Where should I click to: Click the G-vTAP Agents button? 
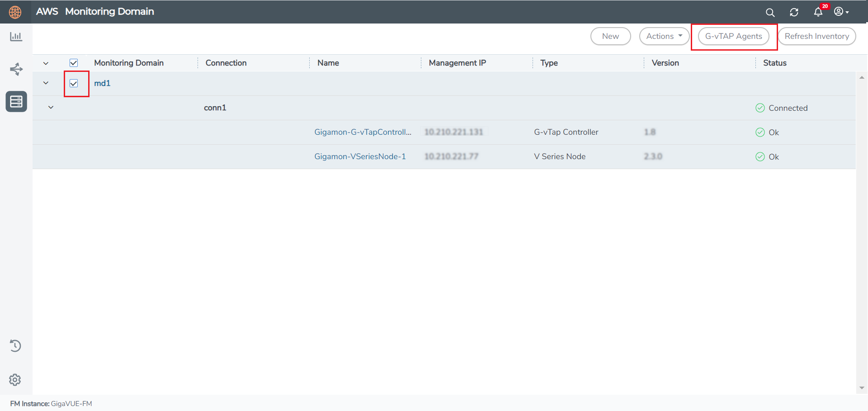click(733, 36)
